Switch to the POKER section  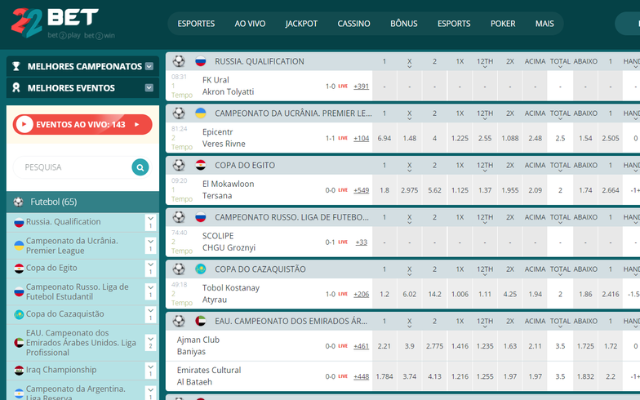(x=503, y=24)
